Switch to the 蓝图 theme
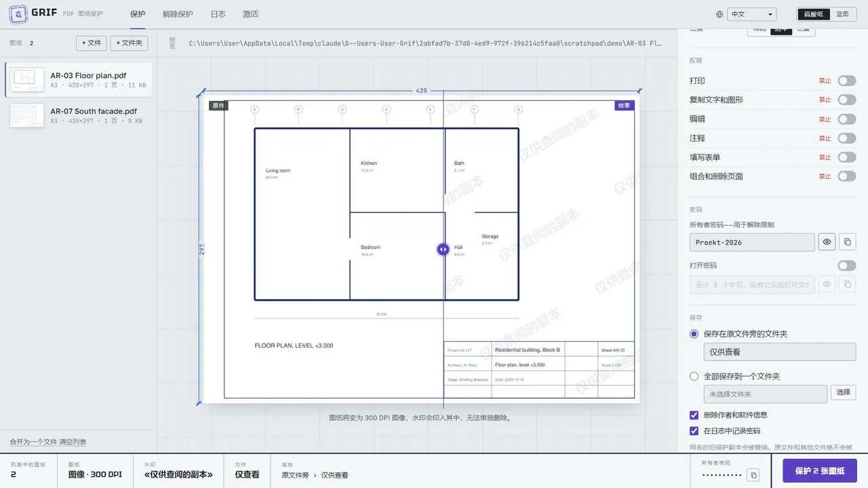Viewport: 868px width, 488px height. click(842, 14)
